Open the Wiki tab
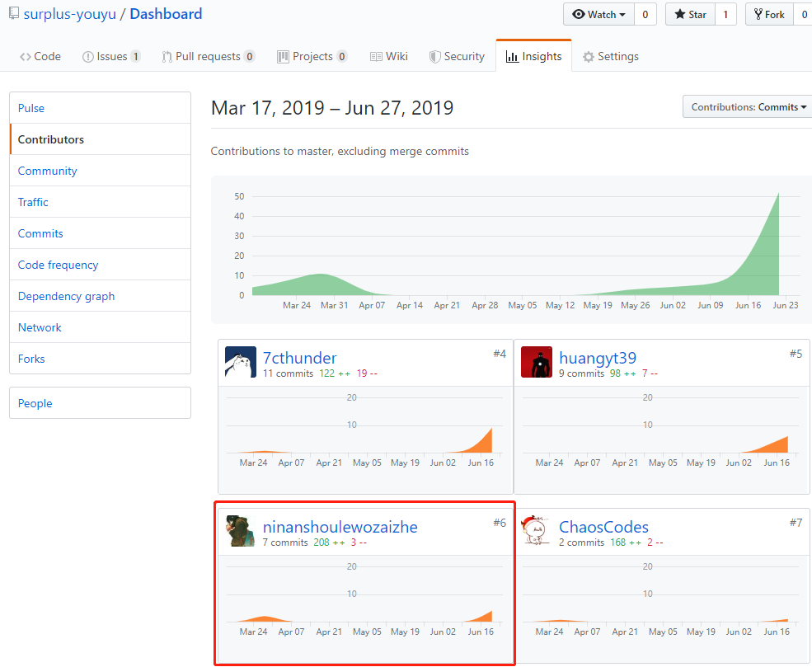The image size is (812, 667). coord(388,57)
